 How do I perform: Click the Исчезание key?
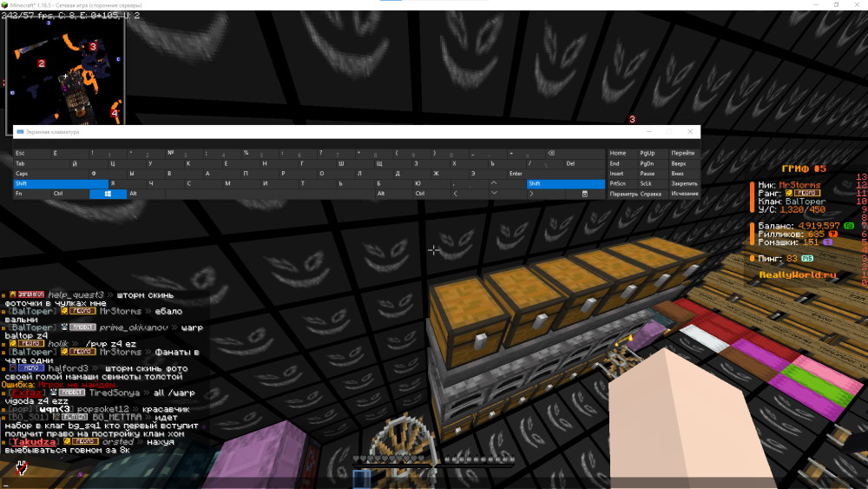[684, 194]
